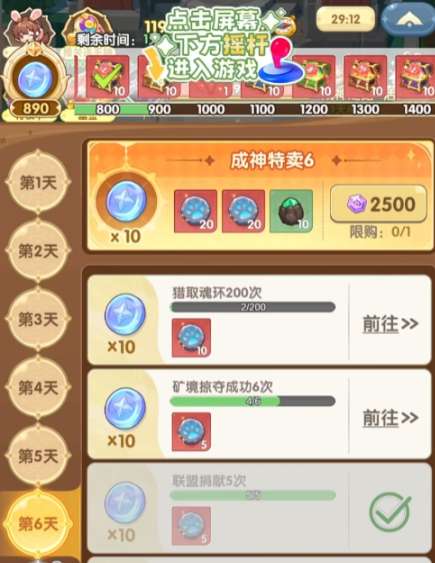Select the checked reward chest at 800
Viewport: 435px width, 563px height.
[x=108, y=77]
